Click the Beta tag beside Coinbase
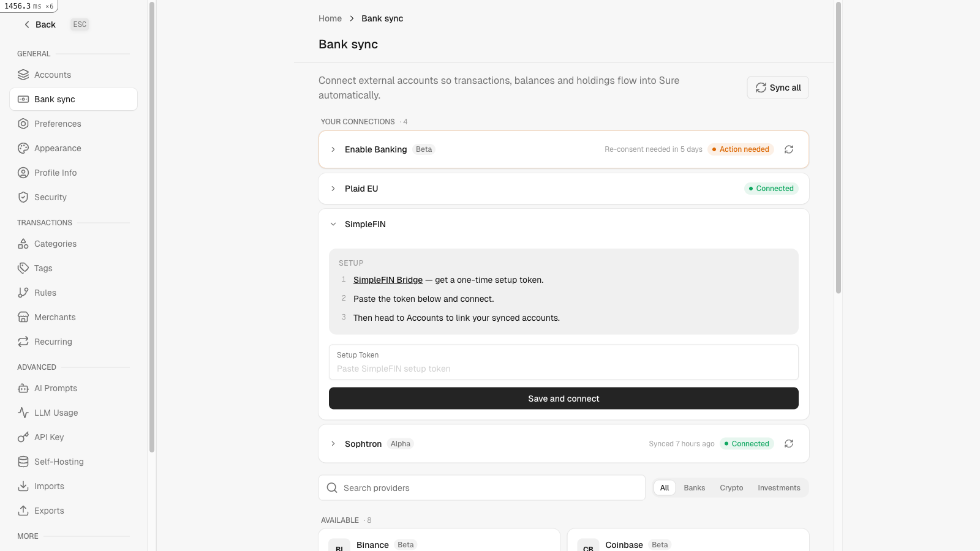The height and width of the screenshot is (551, 980). click(660, 545)
